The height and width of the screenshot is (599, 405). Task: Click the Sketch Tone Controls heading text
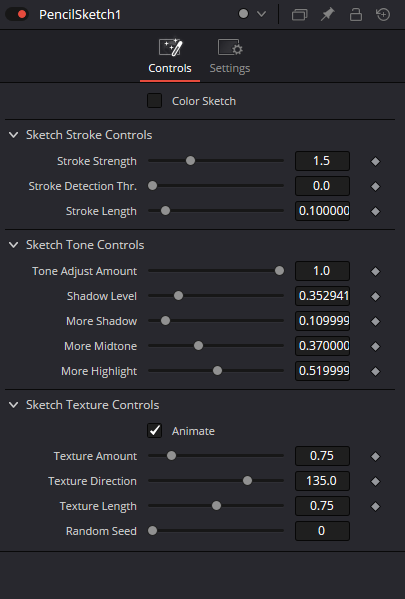(x=85, y=245)
